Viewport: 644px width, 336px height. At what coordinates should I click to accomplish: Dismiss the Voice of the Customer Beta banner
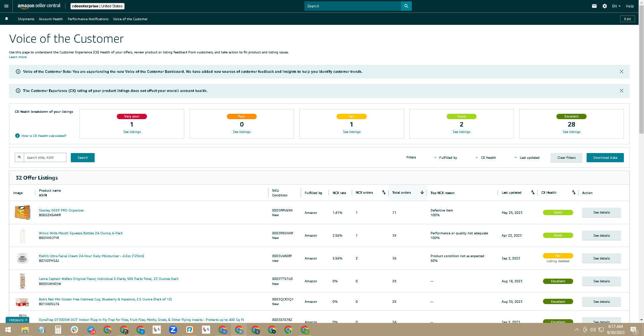[621, 71]
